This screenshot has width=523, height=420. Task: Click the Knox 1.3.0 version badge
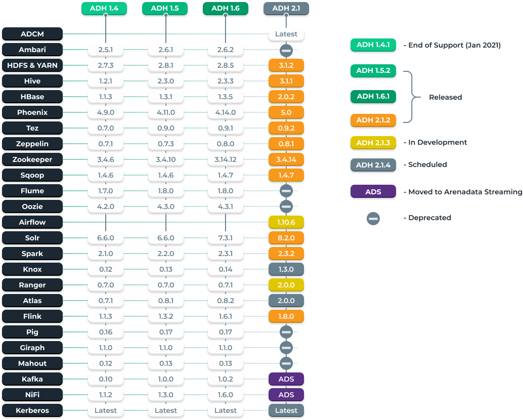[286, 269]
